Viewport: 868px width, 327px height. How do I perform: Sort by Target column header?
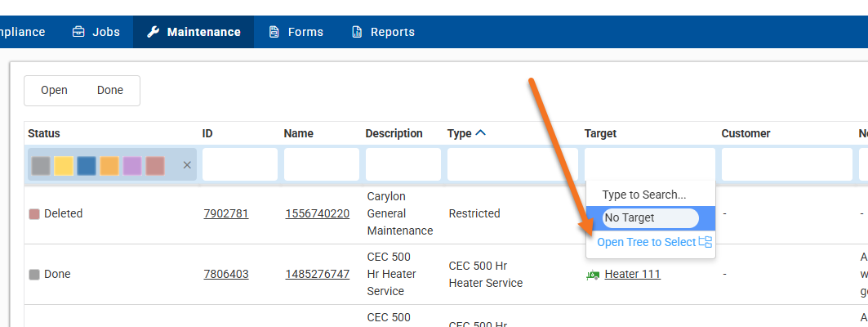tap(600, 133)
